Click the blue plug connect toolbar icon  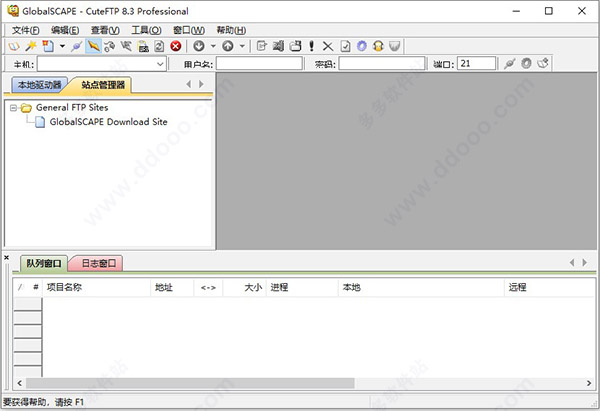coord(76,46)
